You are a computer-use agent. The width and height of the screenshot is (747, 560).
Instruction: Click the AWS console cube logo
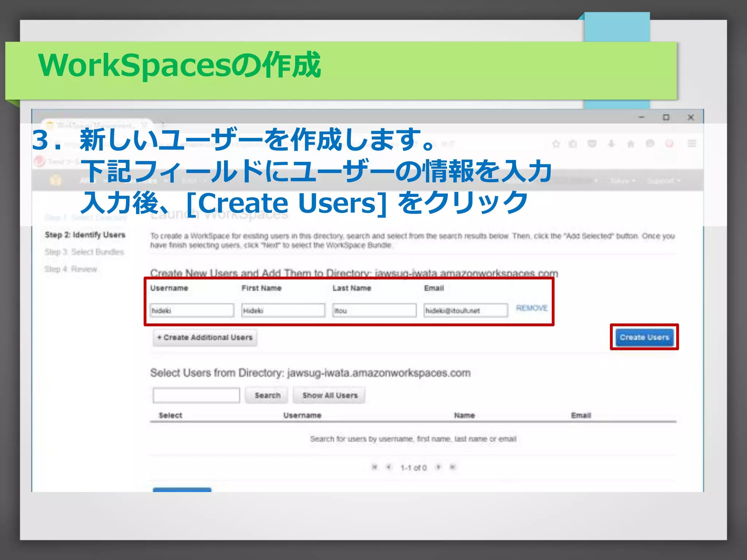55,180
